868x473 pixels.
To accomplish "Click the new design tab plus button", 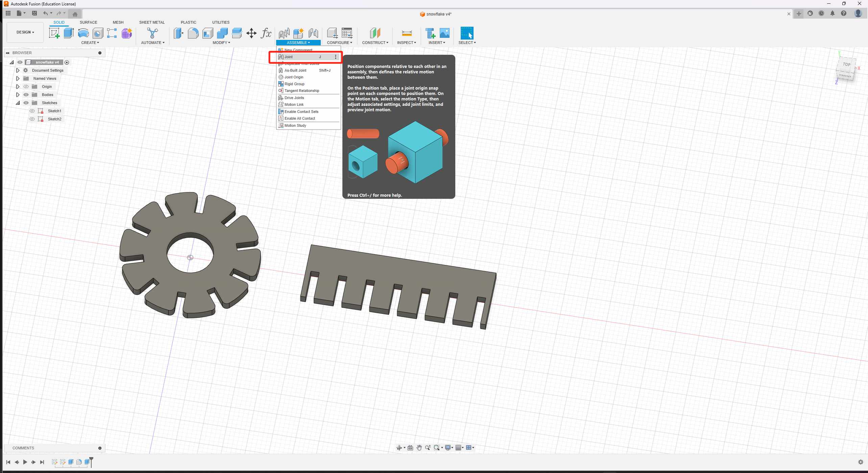I will tap(799, 14).
